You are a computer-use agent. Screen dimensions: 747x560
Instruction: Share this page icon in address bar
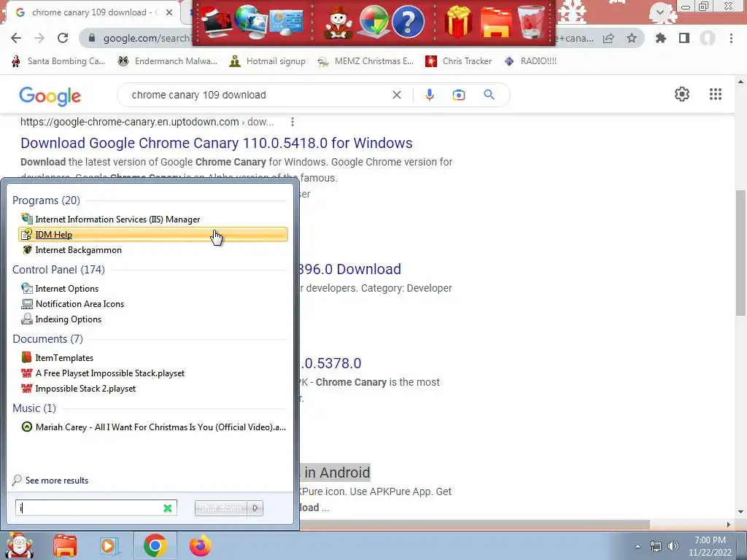point(608,38)
